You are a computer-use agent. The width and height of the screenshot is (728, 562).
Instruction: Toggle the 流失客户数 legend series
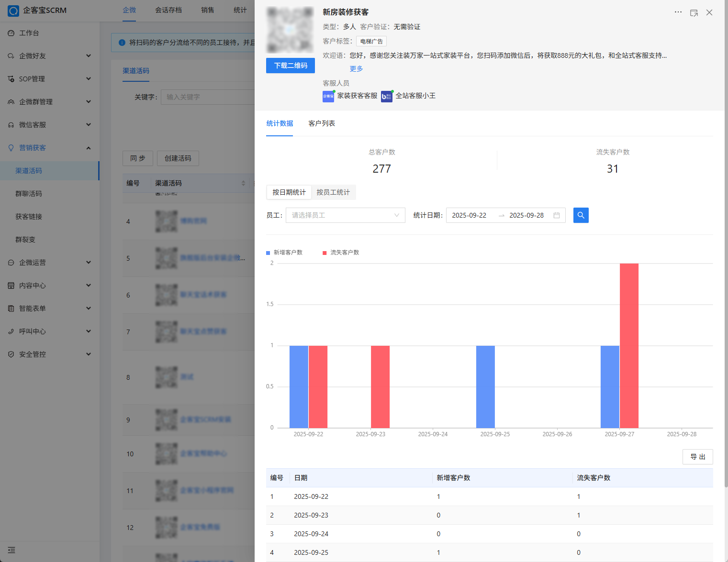coord(341,253)
